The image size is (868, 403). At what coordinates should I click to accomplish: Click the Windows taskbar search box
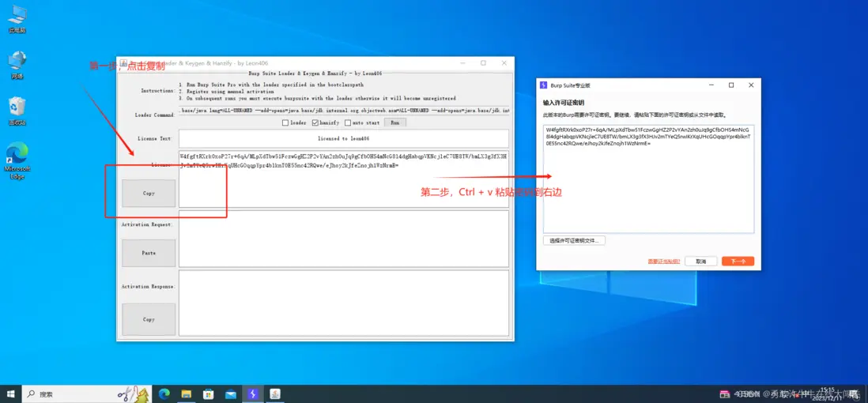(x=71, y=394)
